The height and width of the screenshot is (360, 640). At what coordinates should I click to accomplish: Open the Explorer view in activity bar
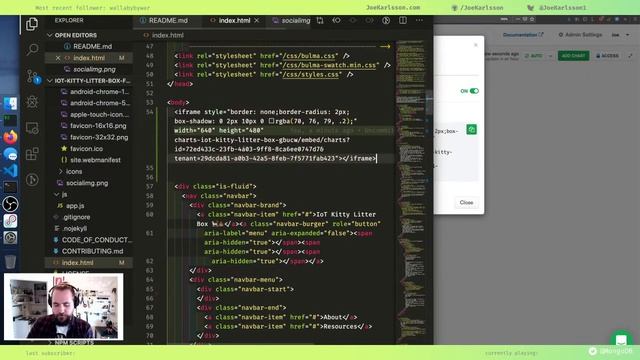pyautogui.click(x=32, y=24)
